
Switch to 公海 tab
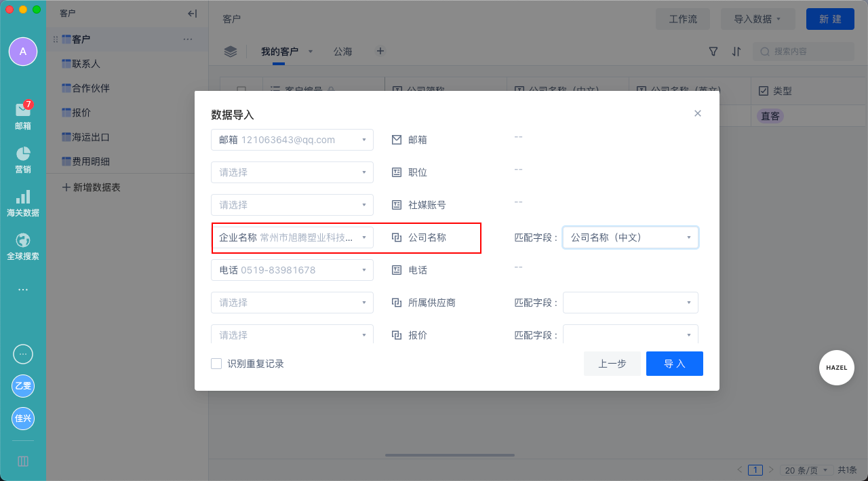pos(342,52)
